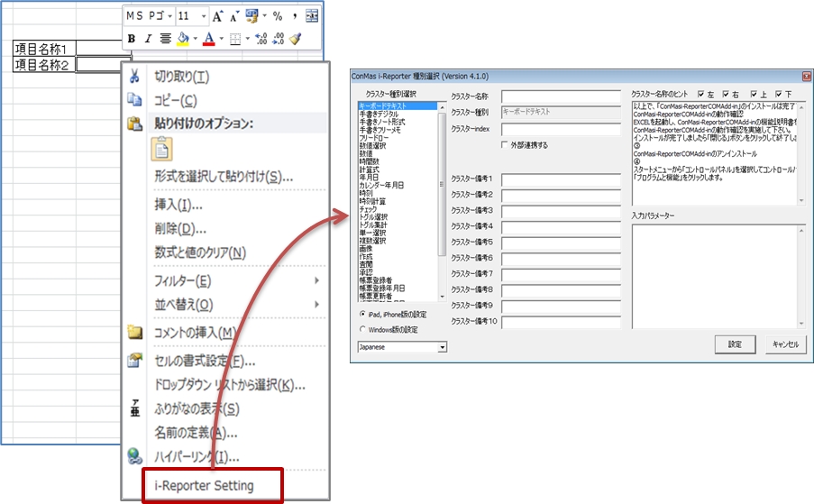Click the increase font size icon
The image size is (814, 504).
pos(217,16)
